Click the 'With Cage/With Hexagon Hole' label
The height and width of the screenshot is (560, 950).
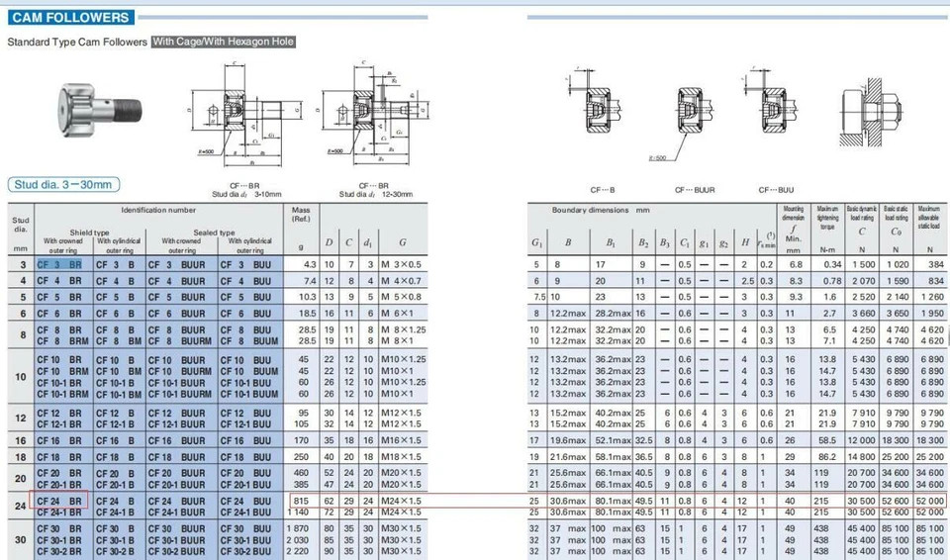[x=224, y=42]
